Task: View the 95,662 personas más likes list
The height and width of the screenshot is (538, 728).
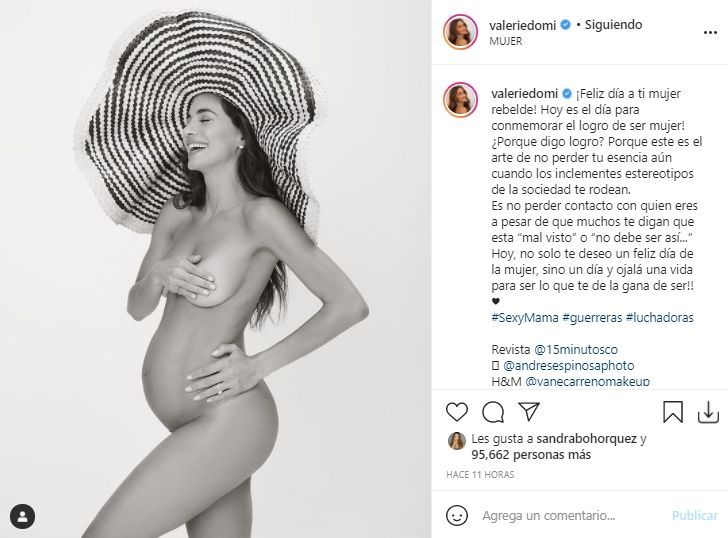Action: tap(531, 454)
